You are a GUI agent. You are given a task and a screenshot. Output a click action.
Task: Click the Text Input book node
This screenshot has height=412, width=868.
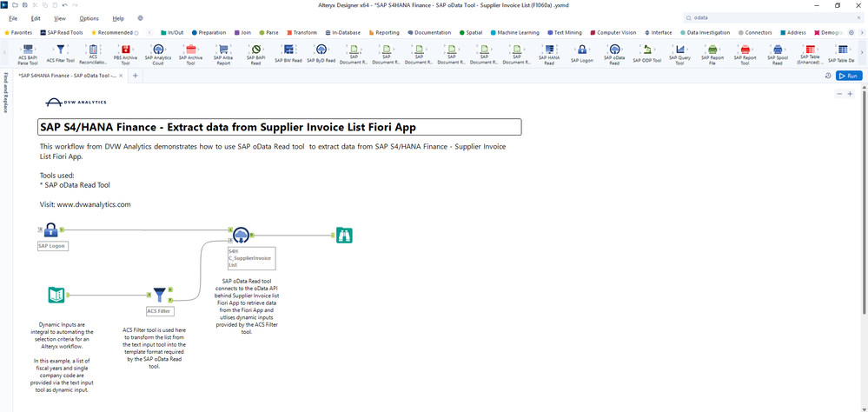point(56,296)
